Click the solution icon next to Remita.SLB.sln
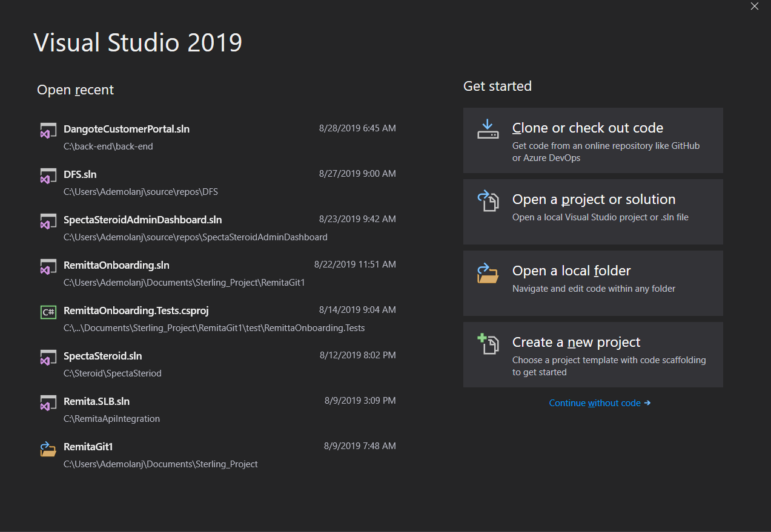The height and width of the screenshot is (532, 771). coord(48,402)
